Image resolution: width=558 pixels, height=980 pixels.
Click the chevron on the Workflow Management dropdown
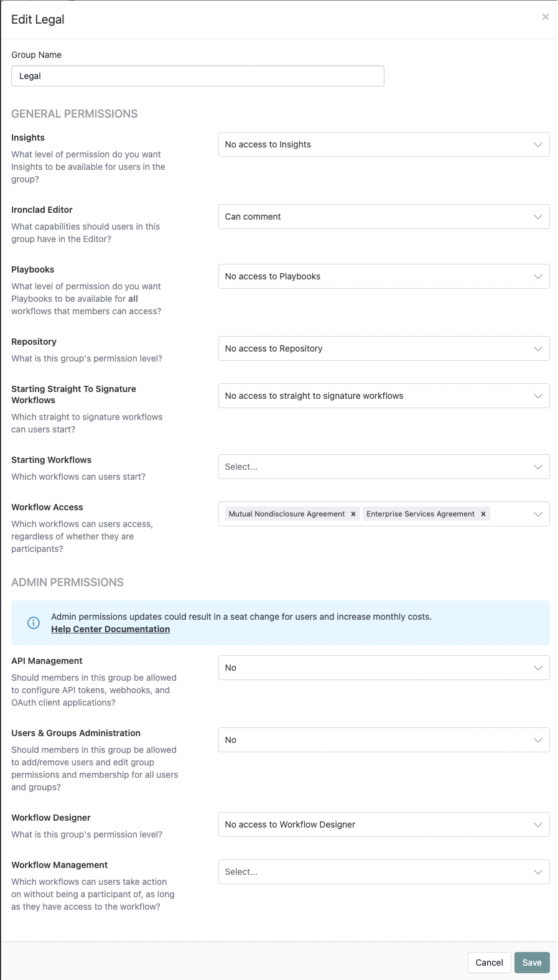coord(539,872)
